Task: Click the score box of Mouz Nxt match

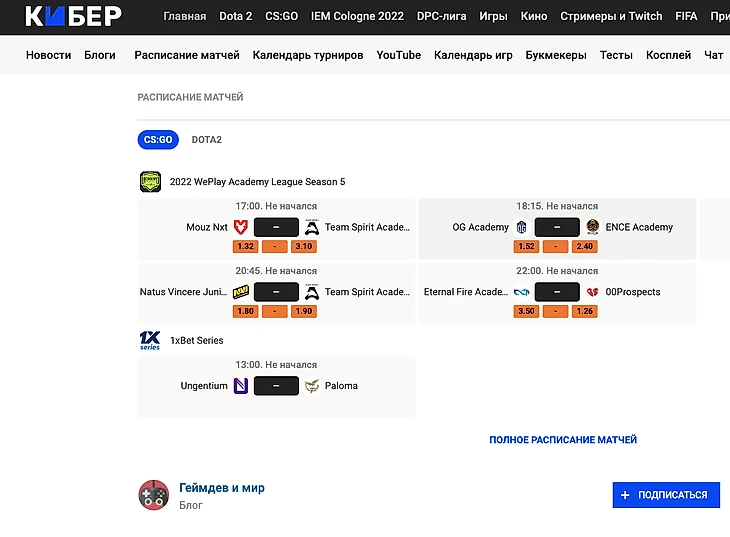Action: (276, 227)
